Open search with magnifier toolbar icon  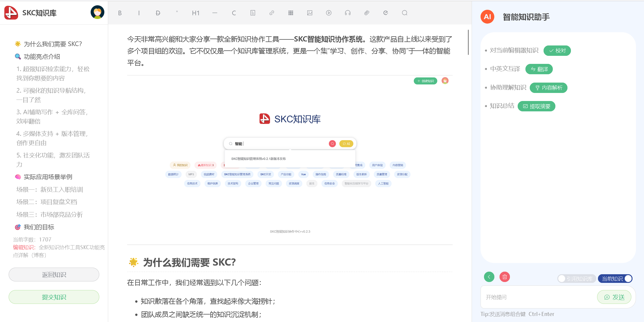tap(405, 13)
